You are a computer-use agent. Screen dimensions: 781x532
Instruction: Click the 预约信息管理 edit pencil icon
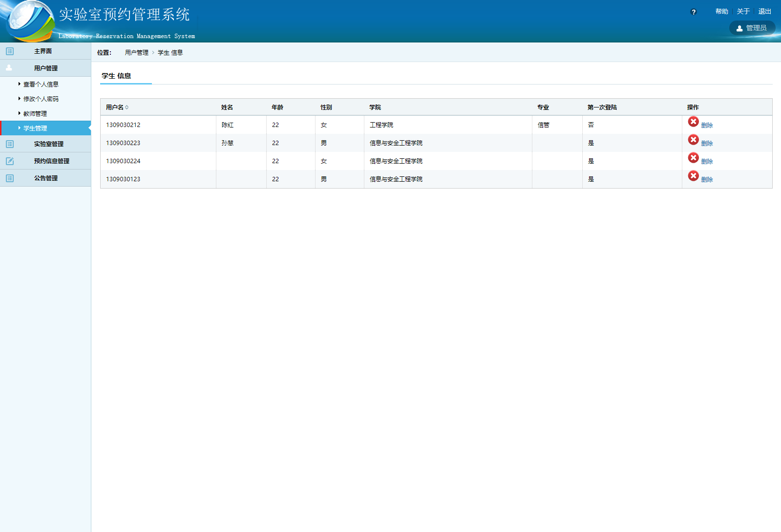click(10, 161)
